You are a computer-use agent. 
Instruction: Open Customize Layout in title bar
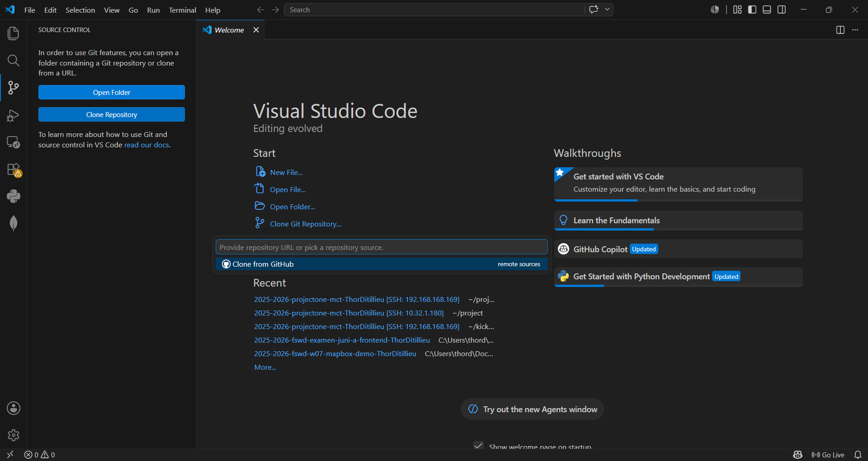[737, 9]
